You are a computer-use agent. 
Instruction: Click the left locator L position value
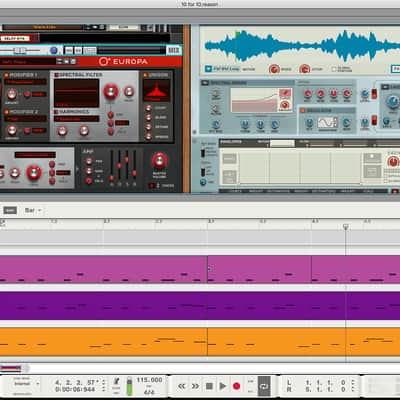pyautogui.click(x=325, y=382)
